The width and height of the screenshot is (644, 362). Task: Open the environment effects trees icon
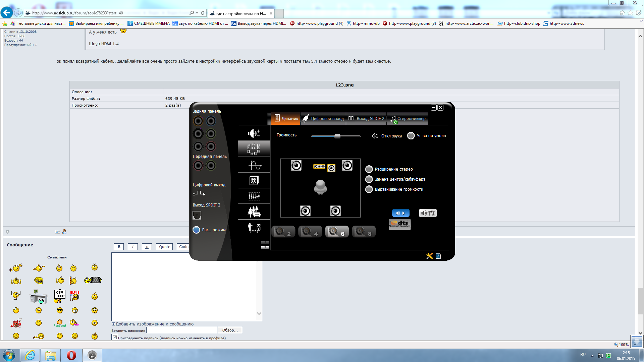tap(254, 212)
